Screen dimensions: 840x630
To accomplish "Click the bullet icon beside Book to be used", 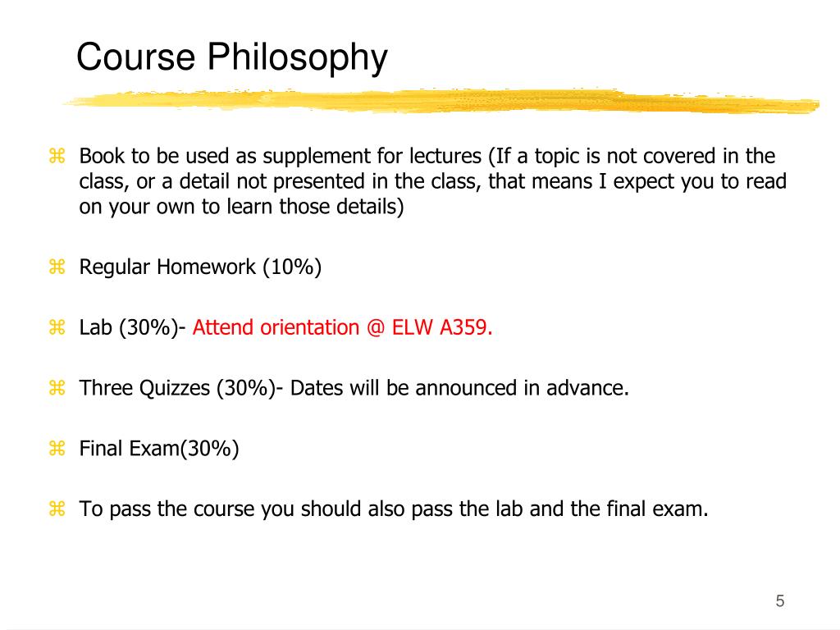I will pyautogui.click(x=57, y=156).
